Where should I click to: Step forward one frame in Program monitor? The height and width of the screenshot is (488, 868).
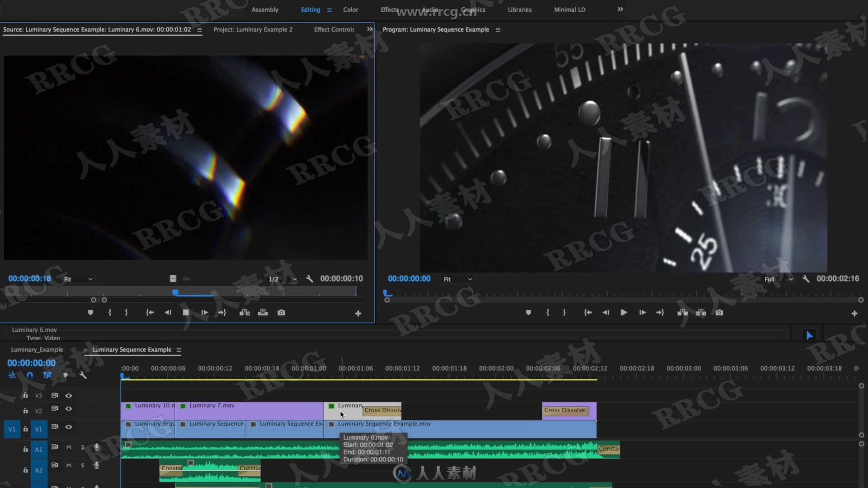click(642, 313)
